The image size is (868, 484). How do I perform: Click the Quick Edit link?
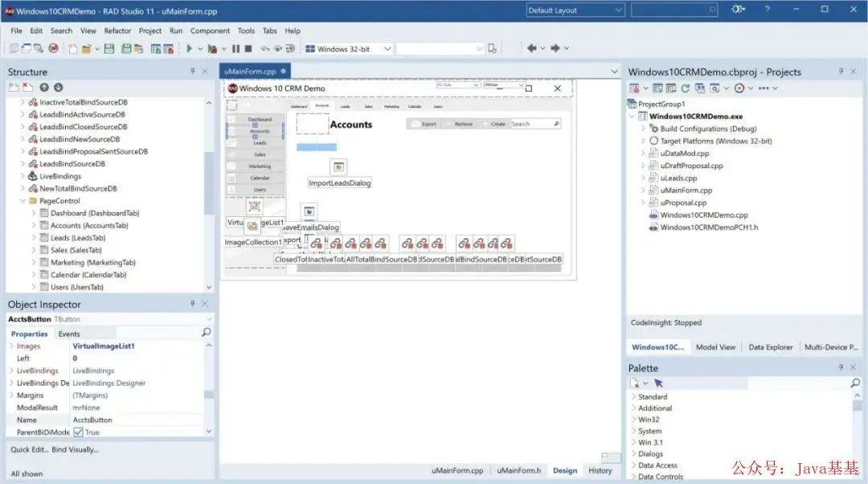29,449
